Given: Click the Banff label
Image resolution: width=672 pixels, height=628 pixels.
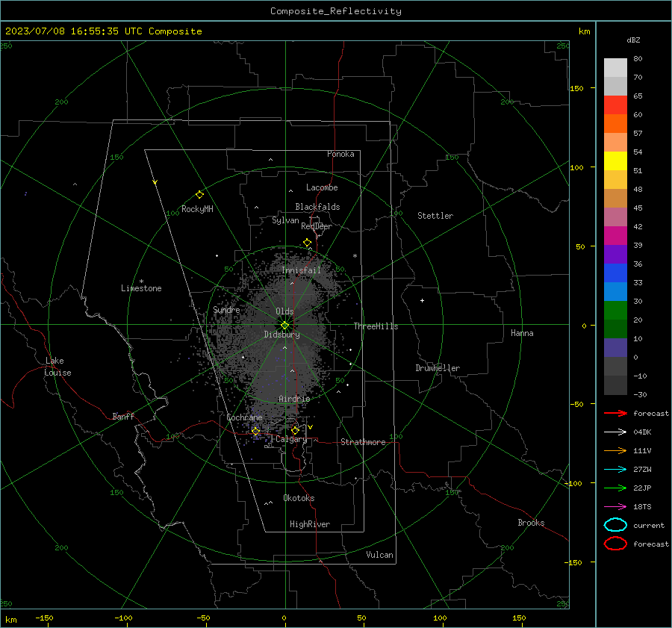Looking at the screenshot, I should point(123,416).
